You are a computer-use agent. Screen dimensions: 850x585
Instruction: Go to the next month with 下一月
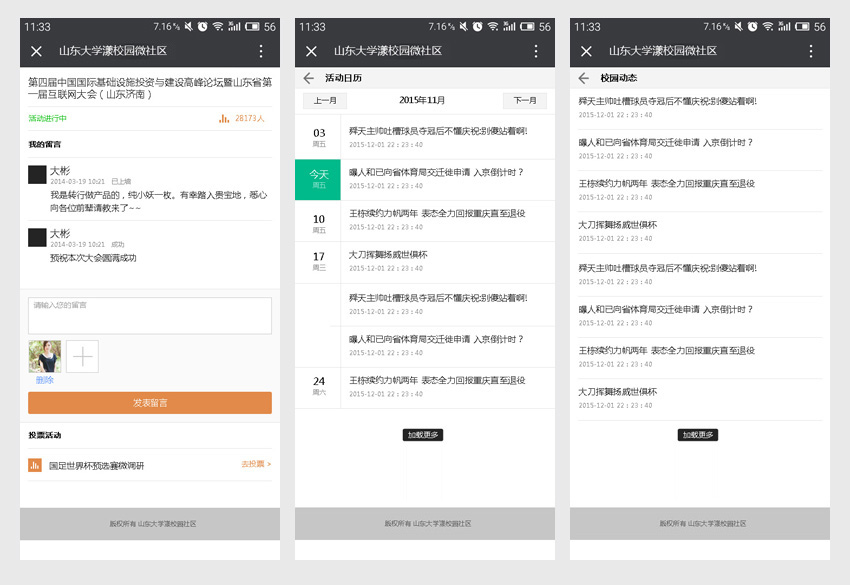click(525, 100)
